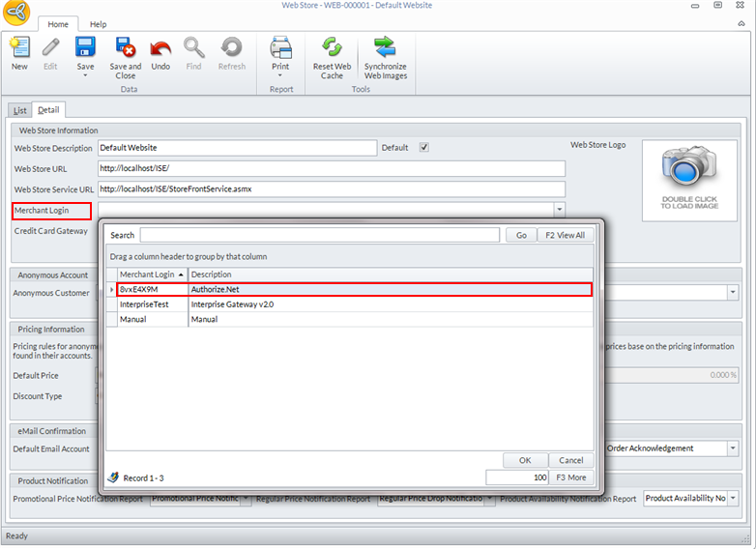Click the Reset Web Cache icon
Viewport: 756px width, 549px height.
tap(332, 48)
